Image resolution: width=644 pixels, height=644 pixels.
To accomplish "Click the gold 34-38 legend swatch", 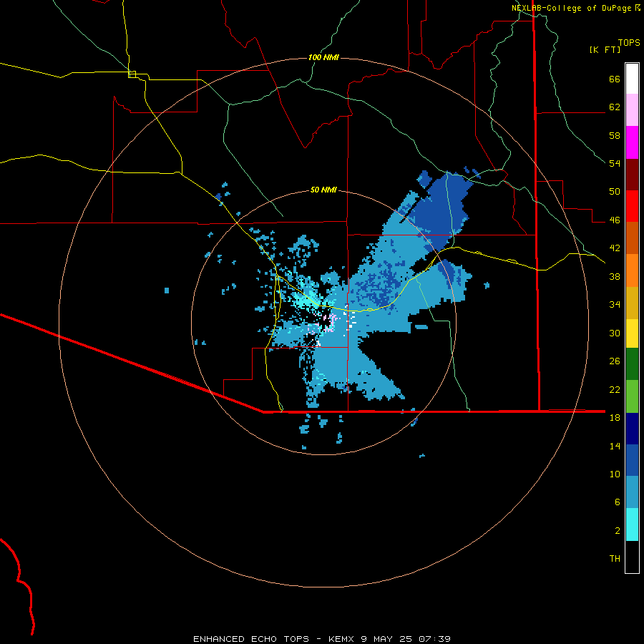I will point(632,303).
